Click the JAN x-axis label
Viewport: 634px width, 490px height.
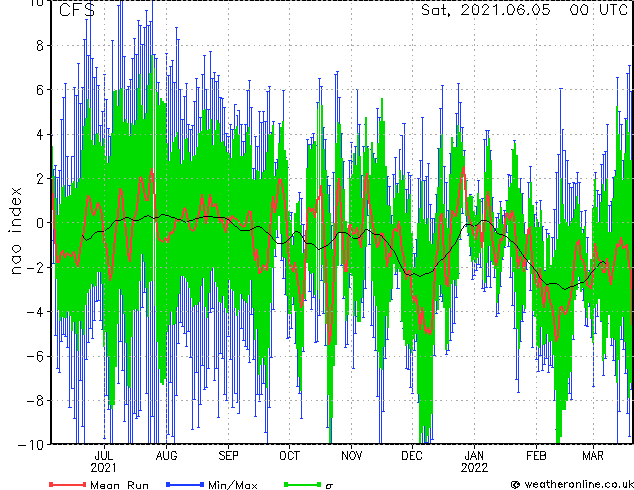point(474,456)
